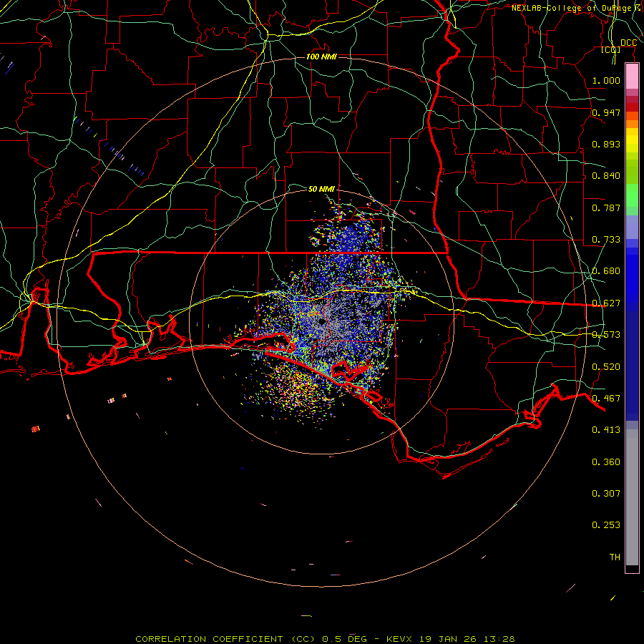Click the 0.733 scale value

coord(606,239)
